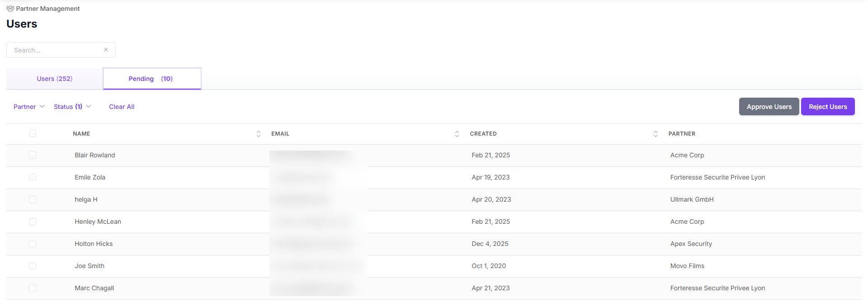The image size is (868, 302).
Task: Expand the Partner filter chevron
Action: click(x=42, y=107)
